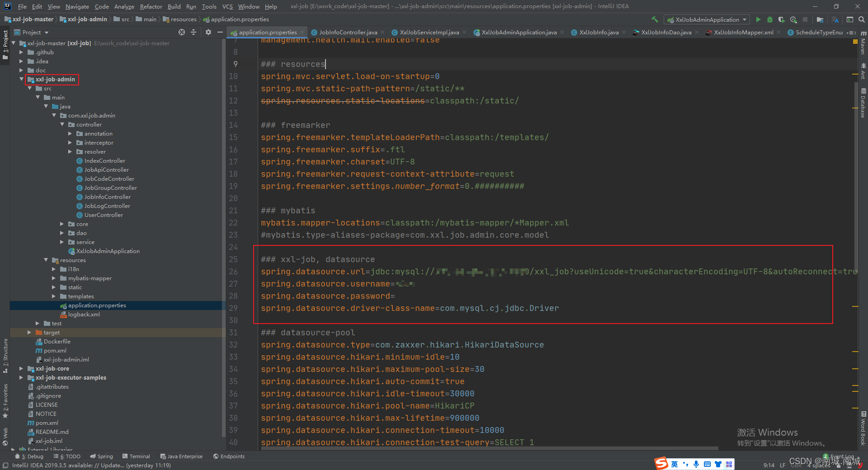Click the Collapse All icon in Project panel

coord(193,32)
